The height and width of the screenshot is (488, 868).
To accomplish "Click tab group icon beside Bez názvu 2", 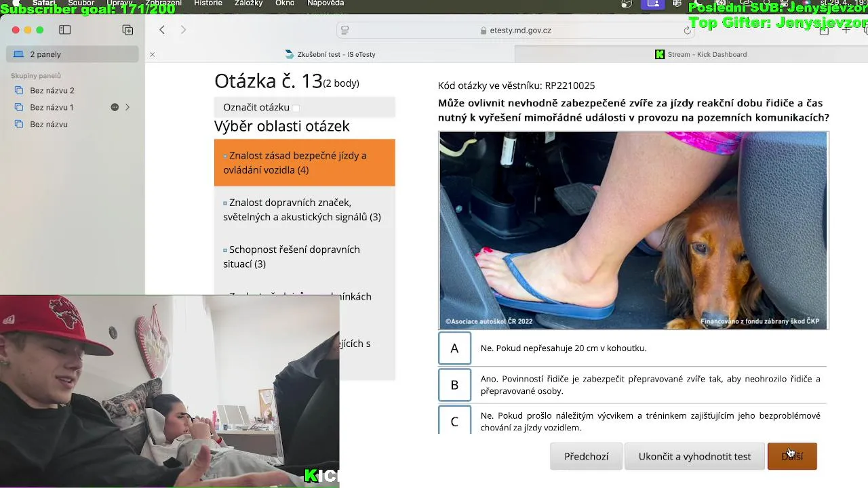I will click(19, 90).
